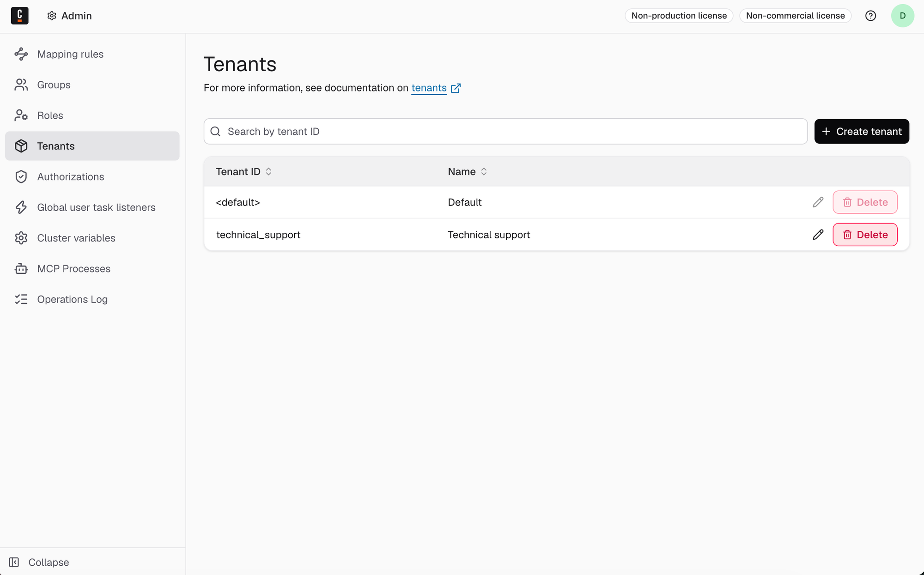Click the Mapping rules sidebar icon
Image resolution: width=924 pixels, height=575 pixels.
point(21,54)
